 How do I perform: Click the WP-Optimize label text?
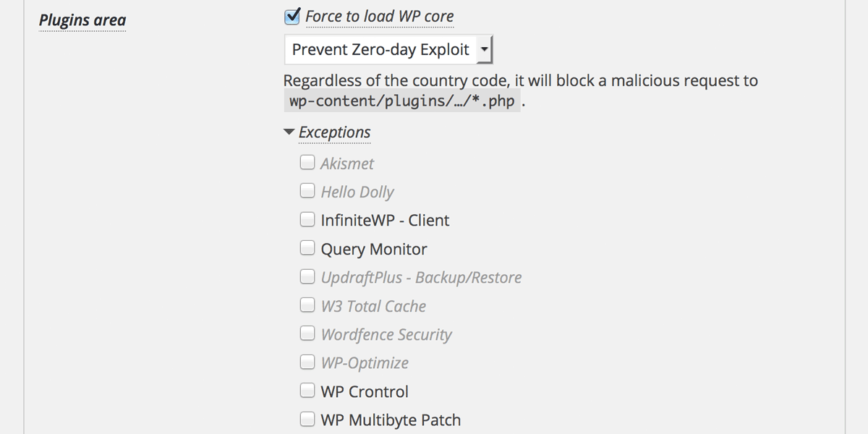(x=365, y=363)
